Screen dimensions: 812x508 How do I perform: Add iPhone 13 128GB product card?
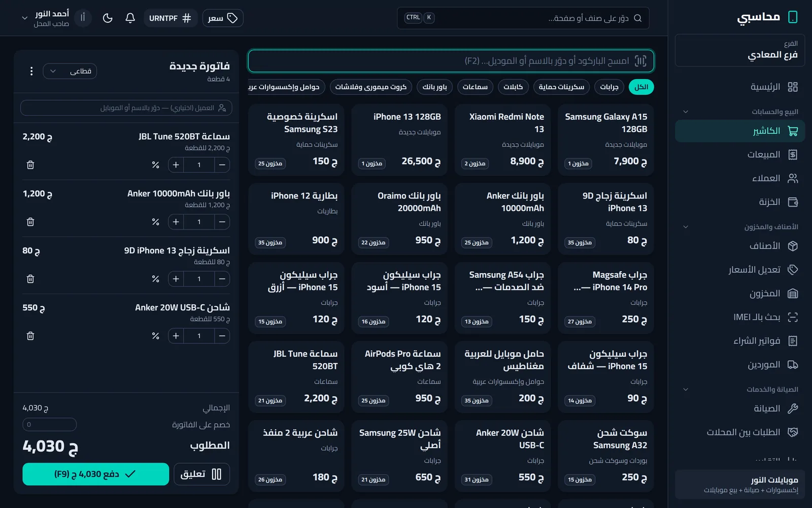point(399,140)
